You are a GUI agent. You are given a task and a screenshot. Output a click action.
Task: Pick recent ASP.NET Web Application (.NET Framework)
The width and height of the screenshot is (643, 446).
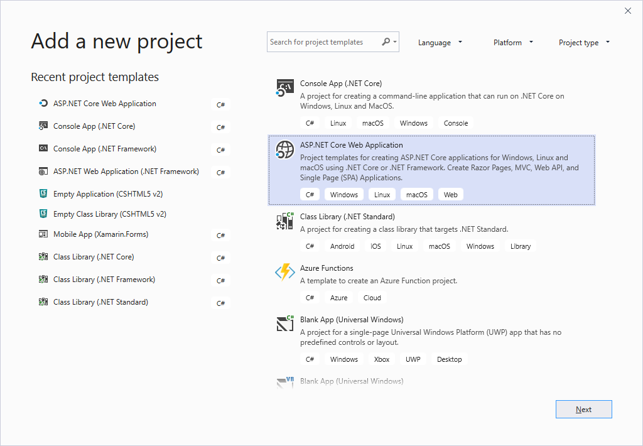pyautogui.click(x=125, y=171)
